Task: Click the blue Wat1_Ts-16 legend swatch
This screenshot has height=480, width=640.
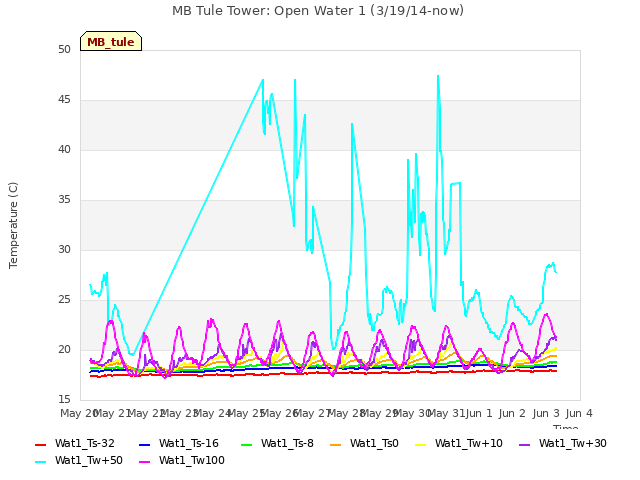Action: coord(144,445)
